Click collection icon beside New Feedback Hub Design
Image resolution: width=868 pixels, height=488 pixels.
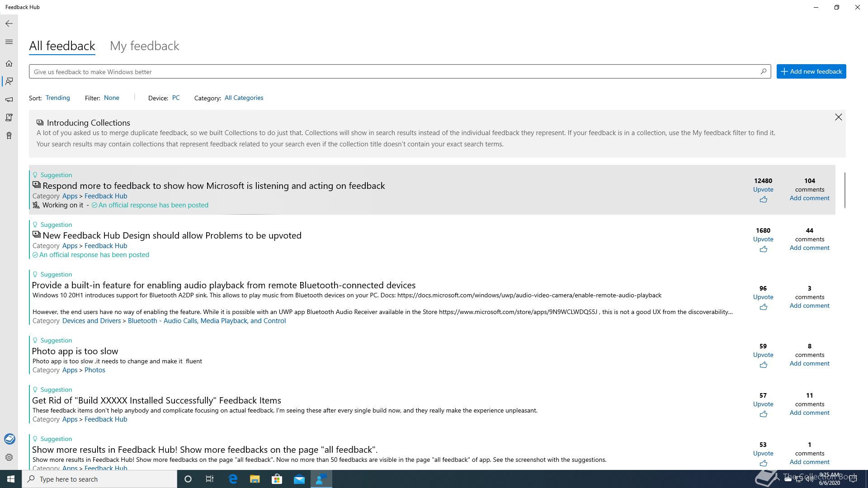(37, 235)
